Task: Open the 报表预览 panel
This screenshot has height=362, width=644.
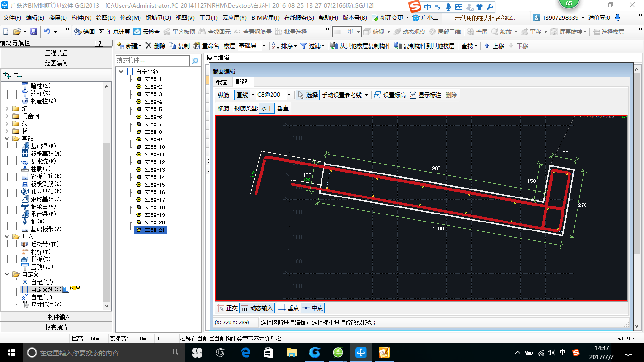Action: [x=56, y=327]
